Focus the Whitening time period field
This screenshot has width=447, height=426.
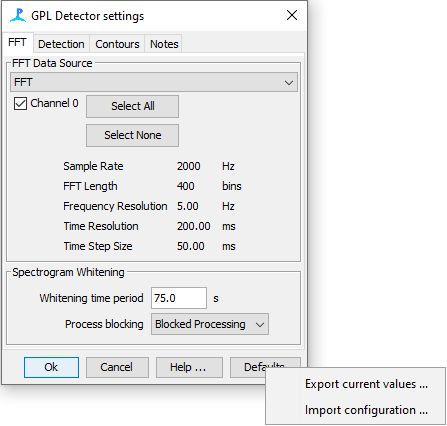click(179, 298)
